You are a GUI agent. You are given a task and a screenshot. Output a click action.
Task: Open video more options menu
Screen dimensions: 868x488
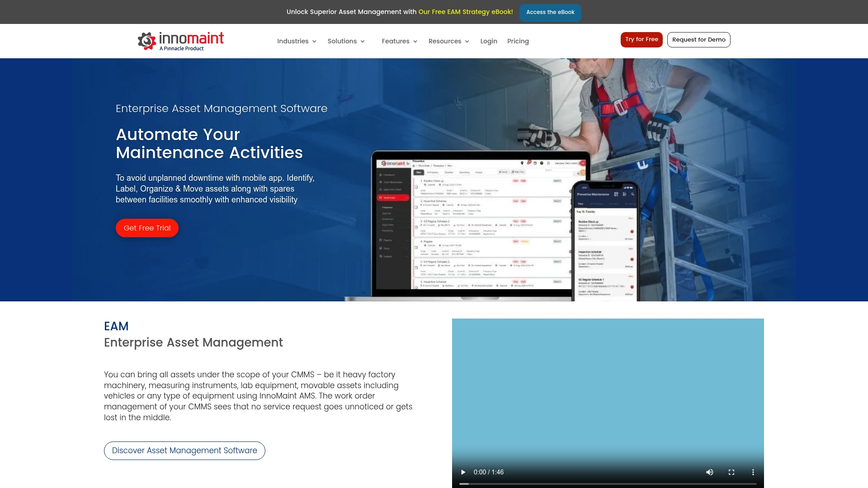pyautogui.click(x=753, y=472)
